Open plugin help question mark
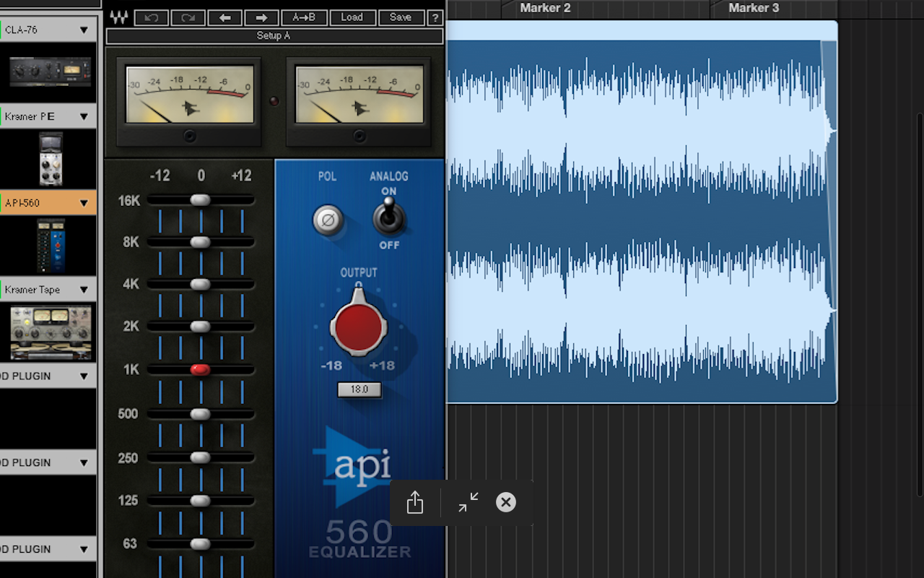The image size is (924, 578). [x=435, y=17]
